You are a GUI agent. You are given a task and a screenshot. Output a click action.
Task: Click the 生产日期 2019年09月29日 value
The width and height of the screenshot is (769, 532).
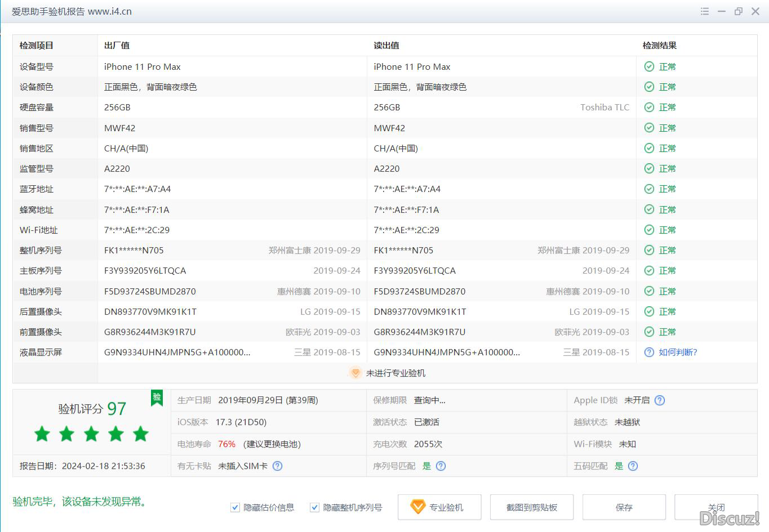coord(268,400)
